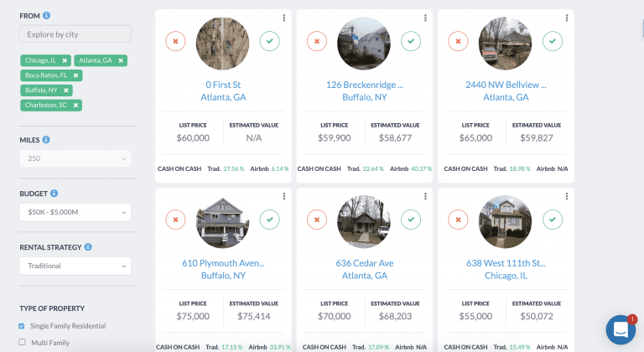Click the 610 Plymouth Ave house photo
Viewport: 644px width, 352px height.
click(x=222, y=221)
